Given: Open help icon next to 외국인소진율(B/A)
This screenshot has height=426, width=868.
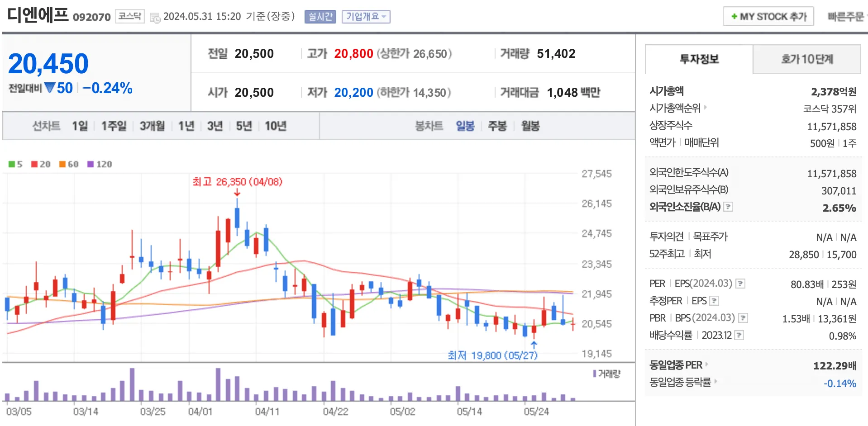Looking at the screenshot, I should (728, 207).
